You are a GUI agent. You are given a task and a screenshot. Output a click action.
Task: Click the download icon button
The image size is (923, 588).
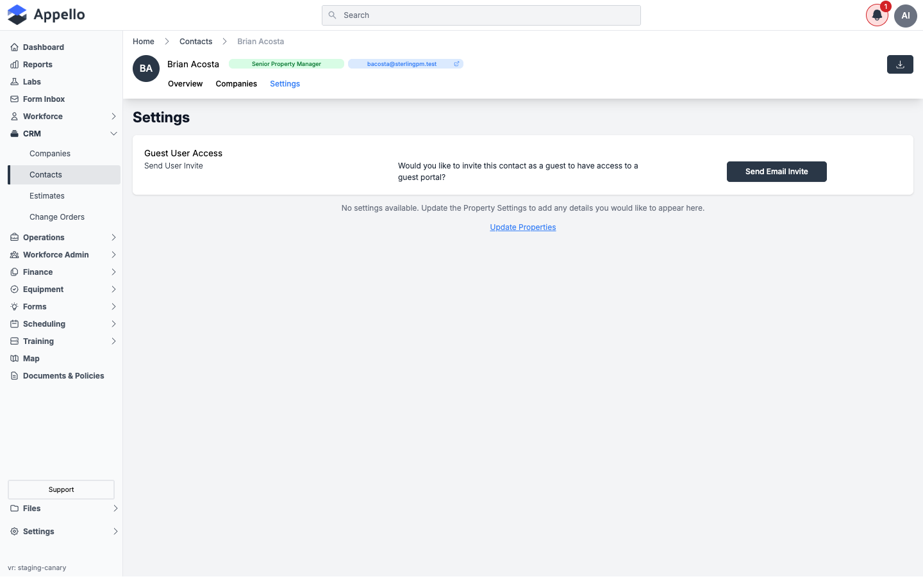tap(900, 65)
